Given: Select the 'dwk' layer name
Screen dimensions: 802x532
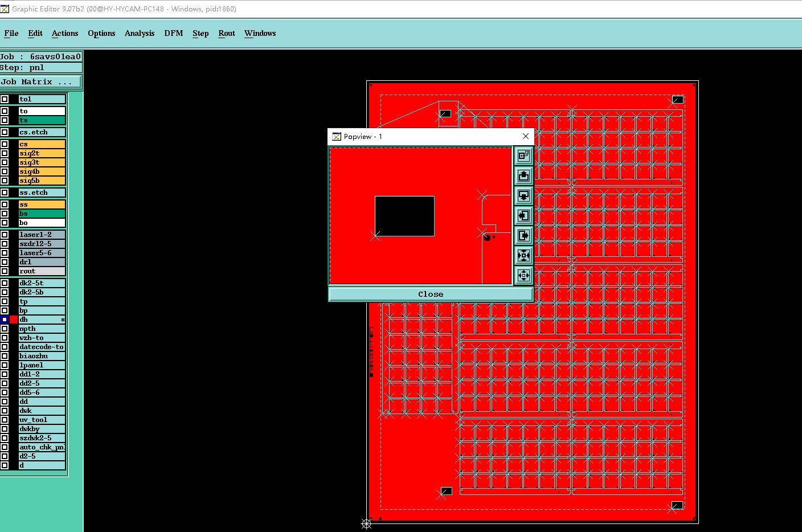Looking at the screenshot, I should point(42,411).
